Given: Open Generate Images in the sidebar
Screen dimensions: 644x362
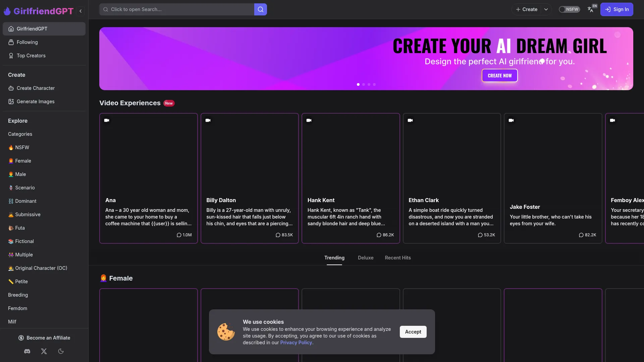Looking at the screenshot, I should 44,102.
